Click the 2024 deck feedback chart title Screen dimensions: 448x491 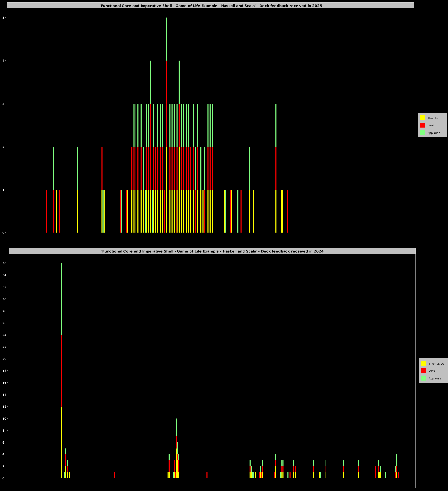click(x=212, y=251)
